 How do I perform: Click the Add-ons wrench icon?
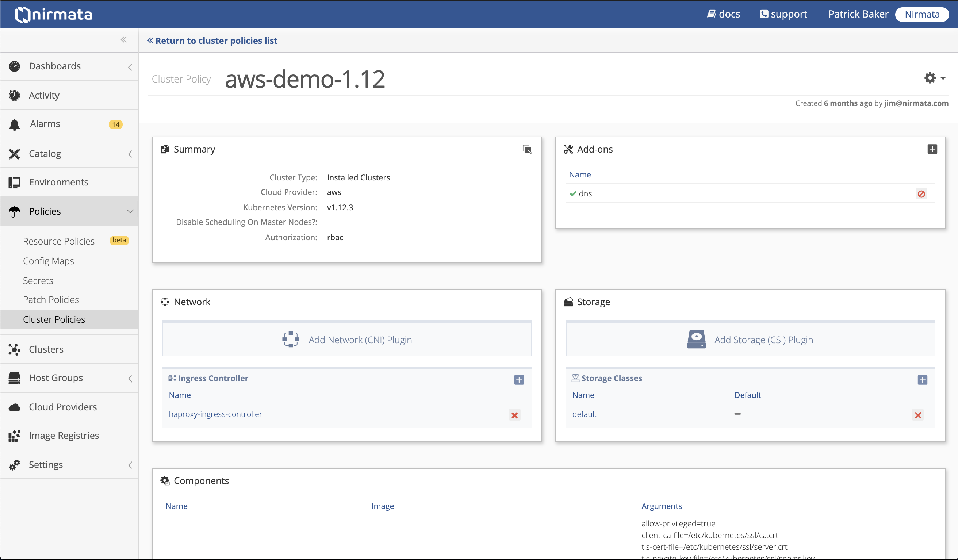tap(568, 149)
